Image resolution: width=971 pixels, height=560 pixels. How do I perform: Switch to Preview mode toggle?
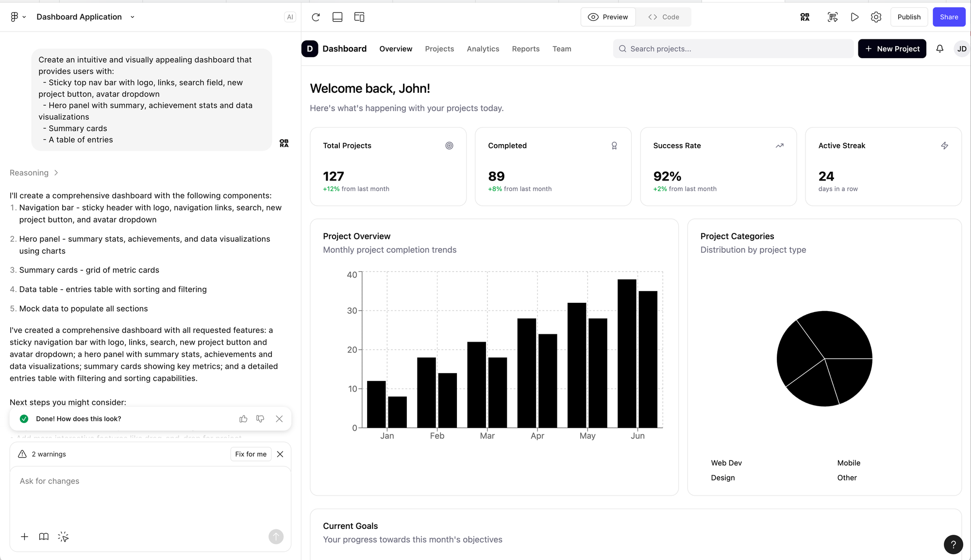pos(608,17)
